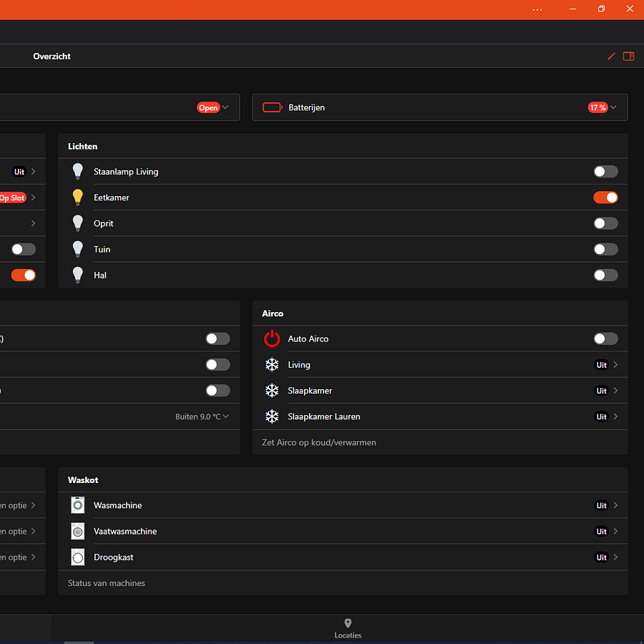Viewport: 644px width, 644px height.
Task: Click the Status van machines link
Action: (x=106, y=582)
